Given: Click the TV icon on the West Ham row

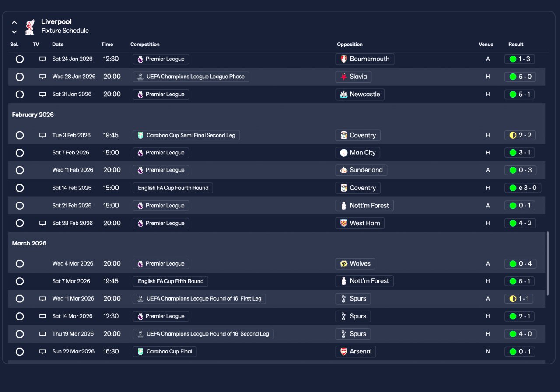Looking at the screenshot, I should [x=42, y=223].
